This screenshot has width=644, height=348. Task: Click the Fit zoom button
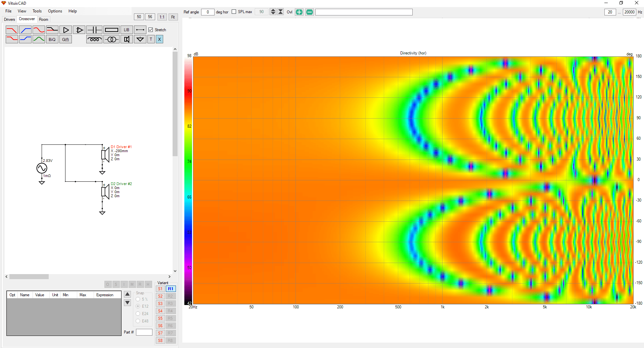[x=173, y=17]
